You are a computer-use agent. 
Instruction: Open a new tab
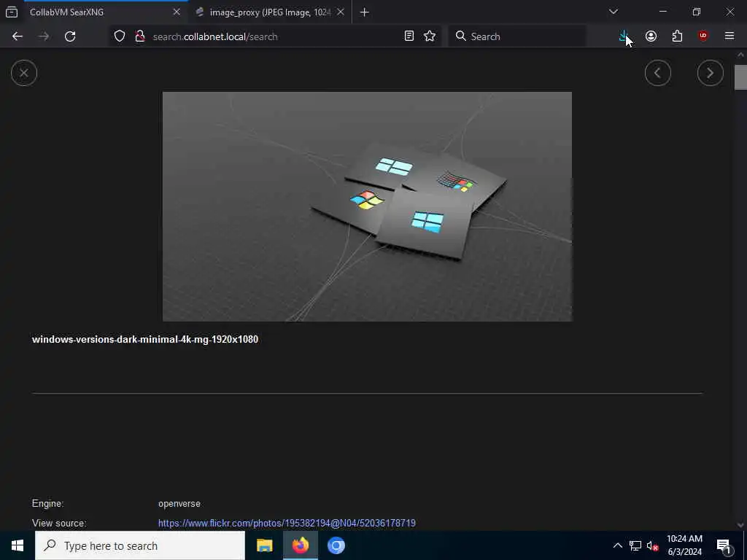[365, 12]
